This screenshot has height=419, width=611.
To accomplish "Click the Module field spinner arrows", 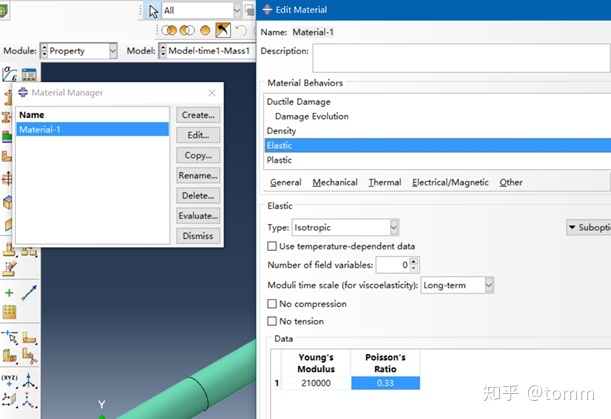I will click(x=44, y=51).
